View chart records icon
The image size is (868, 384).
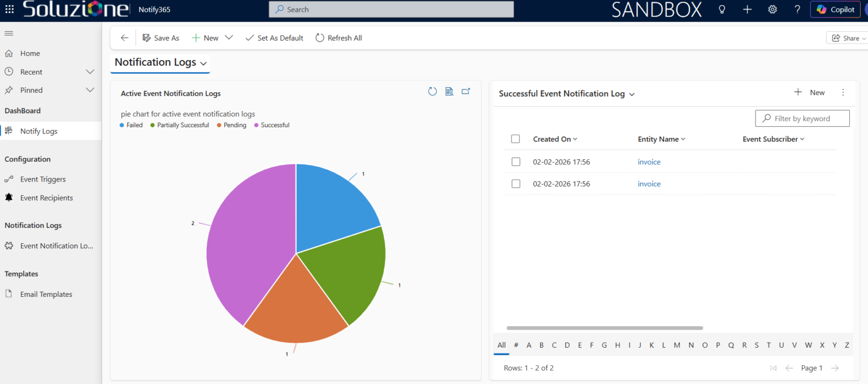tap(449, 92)
